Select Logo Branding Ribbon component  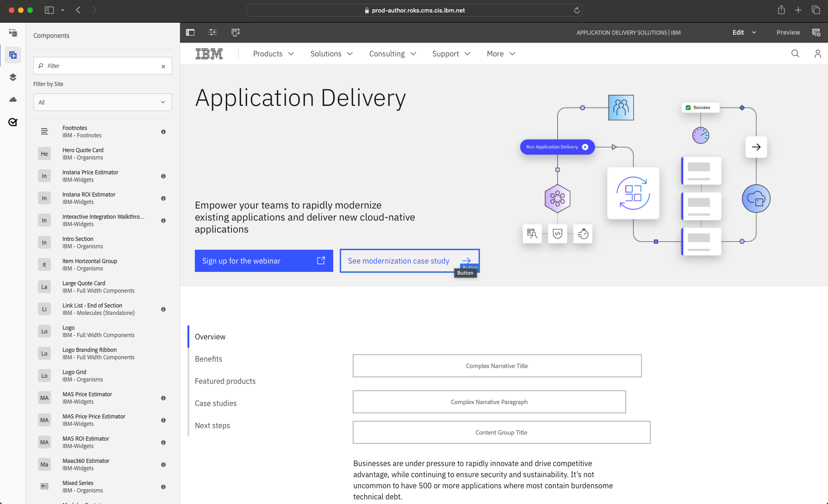103,354
